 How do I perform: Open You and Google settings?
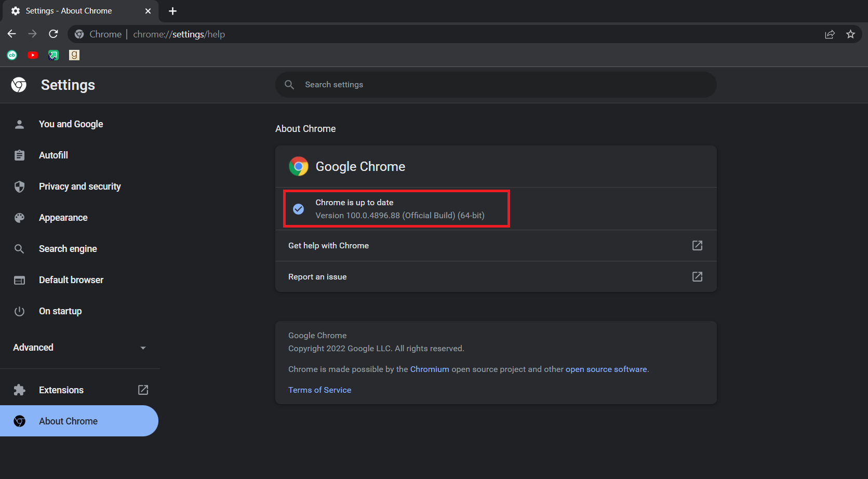pos(79,124)
